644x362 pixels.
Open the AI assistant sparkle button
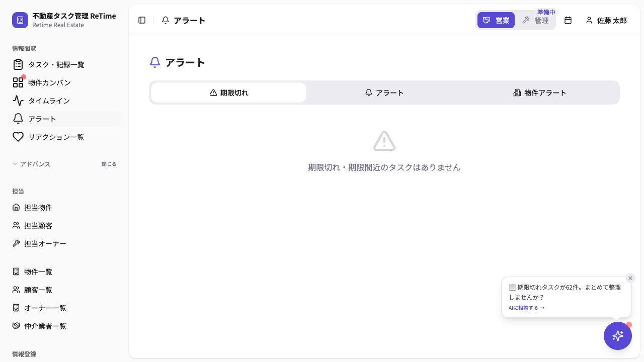click(x=618, y=336)
